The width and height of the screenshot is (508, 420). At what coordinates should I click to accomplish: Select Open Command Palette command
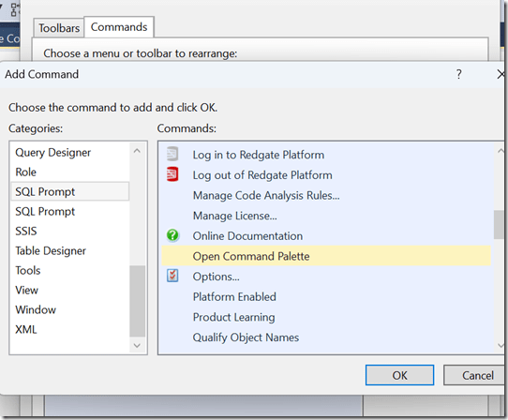pyautogui.click(x=326, y=256)
